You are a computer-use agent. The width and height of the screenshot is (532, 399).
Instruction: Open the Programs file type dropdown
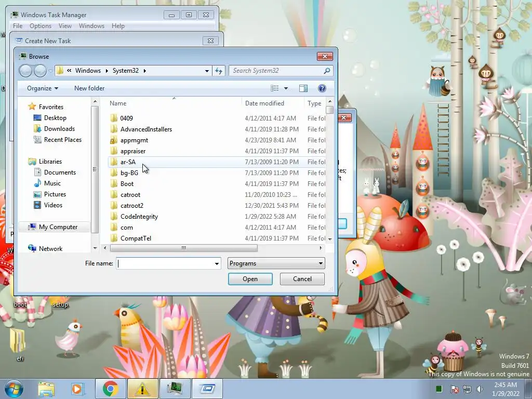tap(276, 263)
